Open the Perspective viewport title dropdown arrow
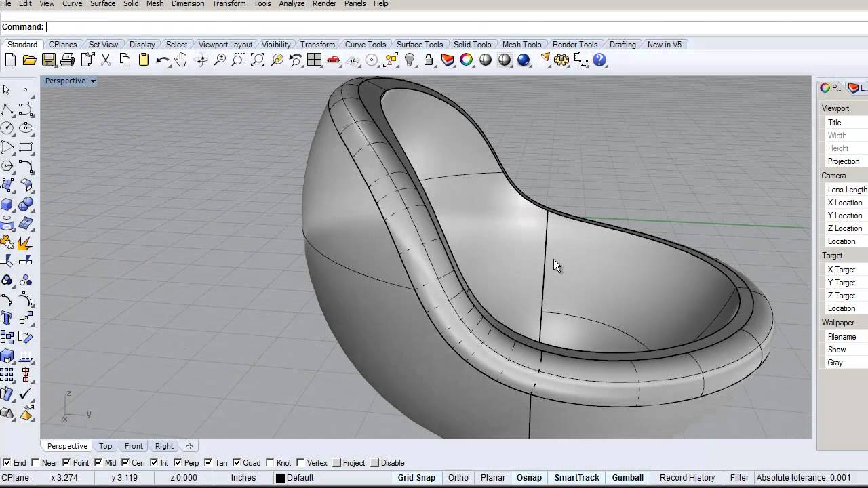This screenshot has height=488, width=868. [x=93, y=81]
